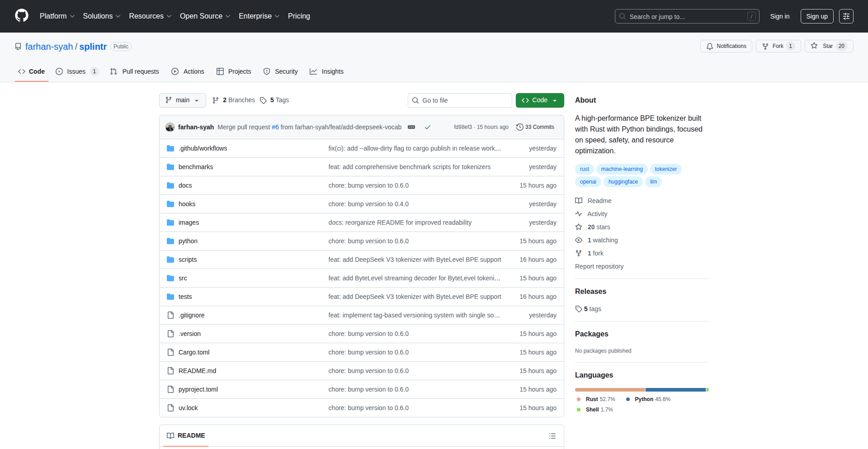Click farhan-syah avatar in commit row
Viewport: 868px width, 449px height.
(170, 127)
